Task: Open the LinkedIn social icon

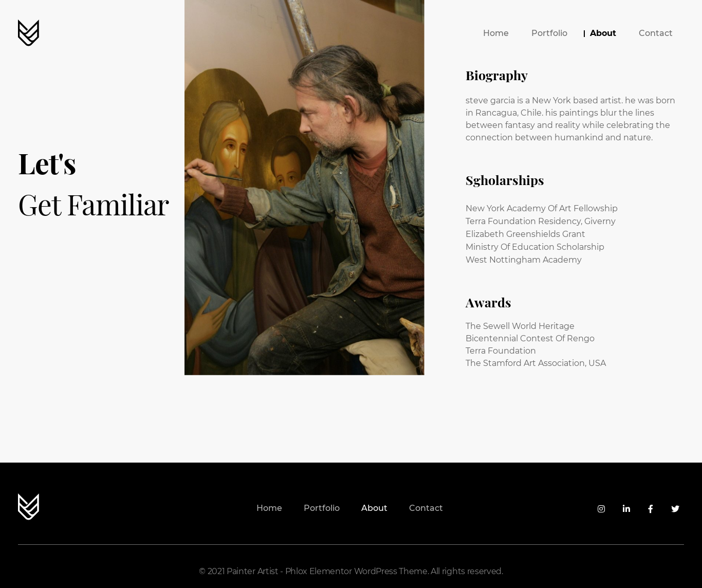Action: (x=626, y=509)
